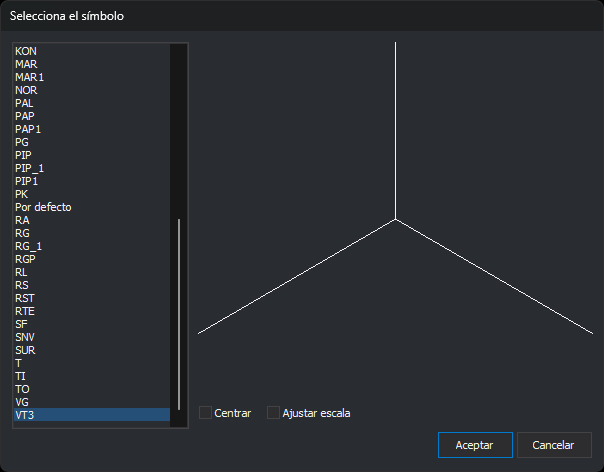Confirm selection with Aceptar button
604x472 pixels.
click(x=475, y=445)
